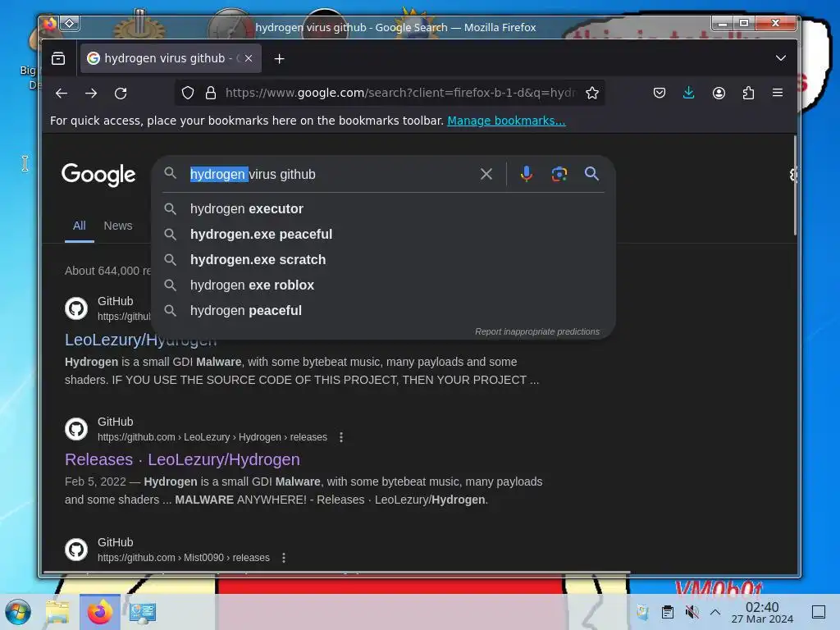Click the GitHub favicon of the Mist0090 result
The image size is (840, 630).
pyautogui.click(x=76, y=550)
